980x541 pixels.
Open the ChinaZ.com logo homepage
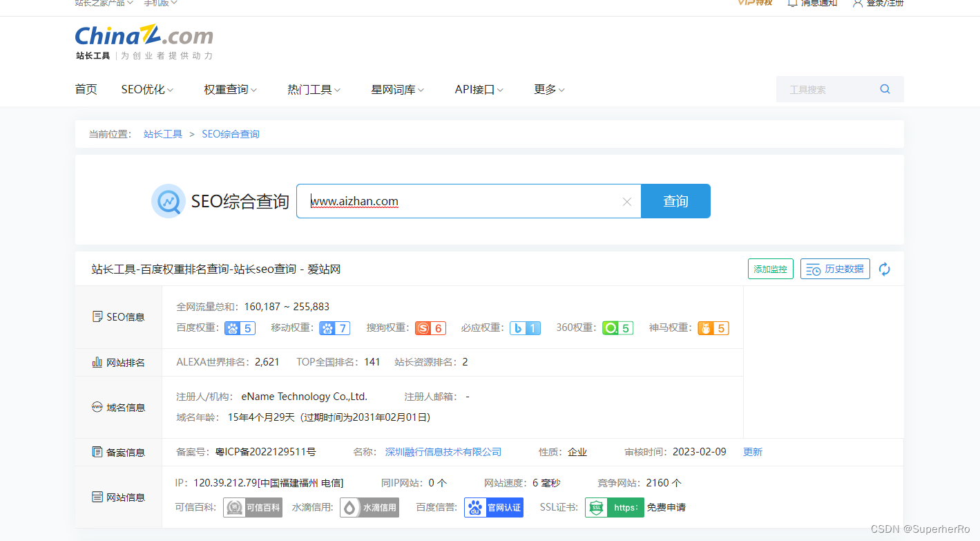tap(144, 36)
